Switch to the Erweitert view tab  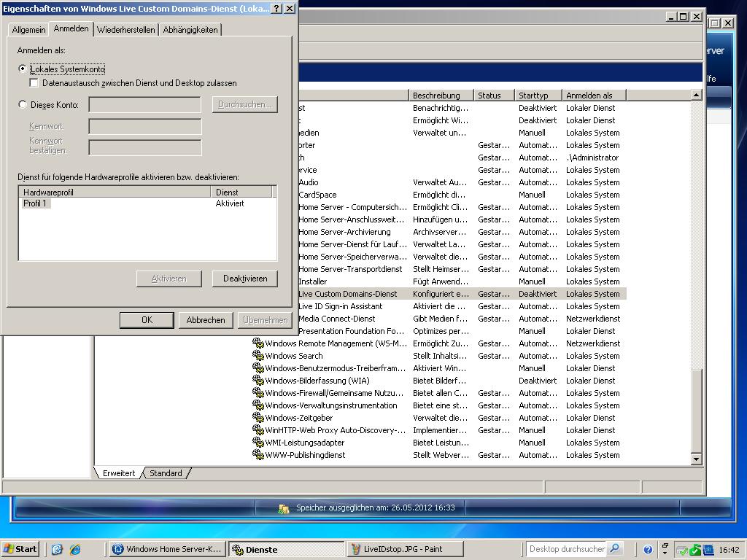point(119,472)
